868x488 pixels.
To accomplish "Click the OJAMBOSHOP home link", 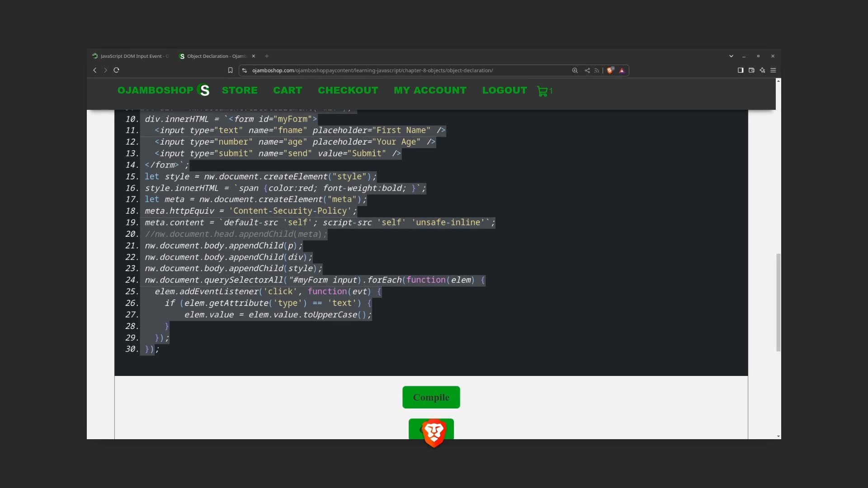I will 155,90.
